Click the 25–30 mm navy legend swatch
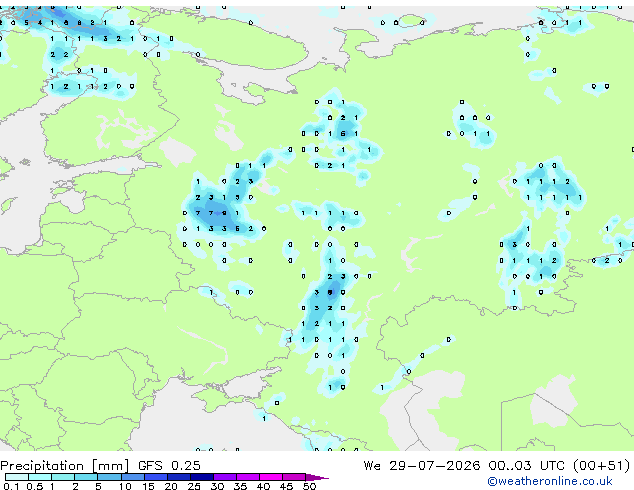This screenshot has width=634, height=490. (x=202, y=477)
